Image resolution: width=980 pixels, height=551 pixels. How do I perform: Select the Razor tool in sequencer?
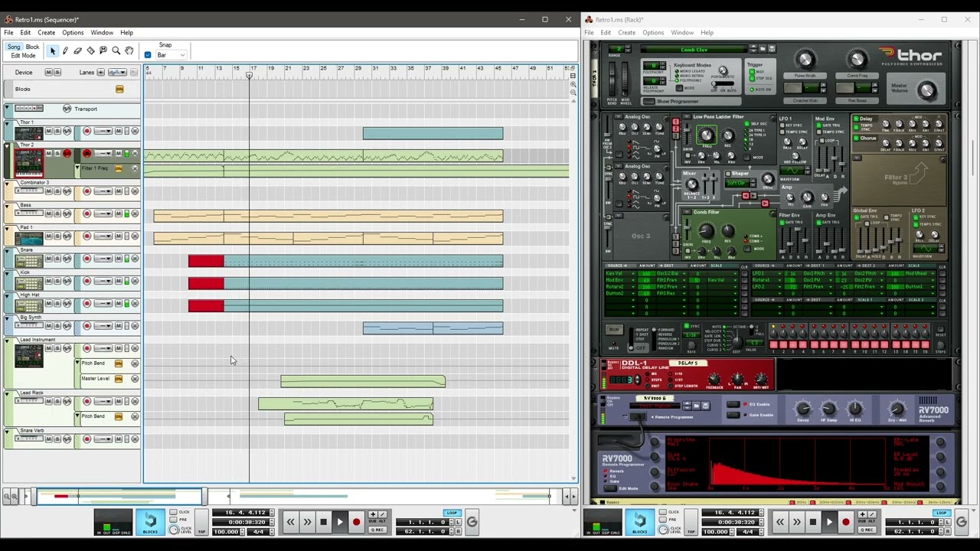[x=91, y=51]
